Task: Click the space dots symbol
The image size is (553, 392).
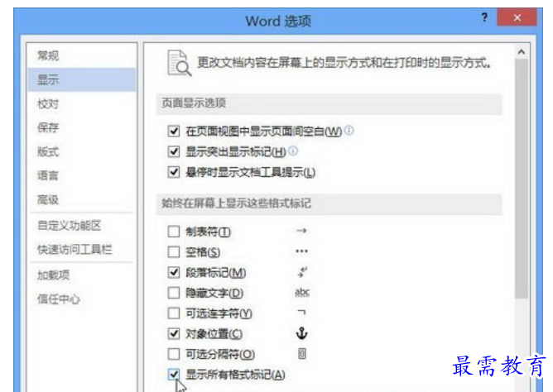Action: coord(301,251)
